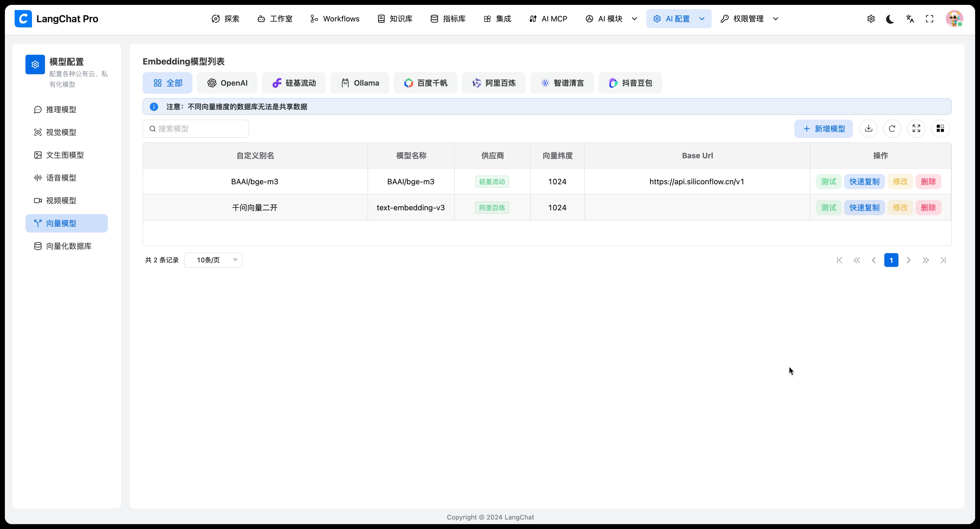This screenshot has height=529, width=980.
Task: Select the 阿里百炼 provider tab
Action: point(494,83)
